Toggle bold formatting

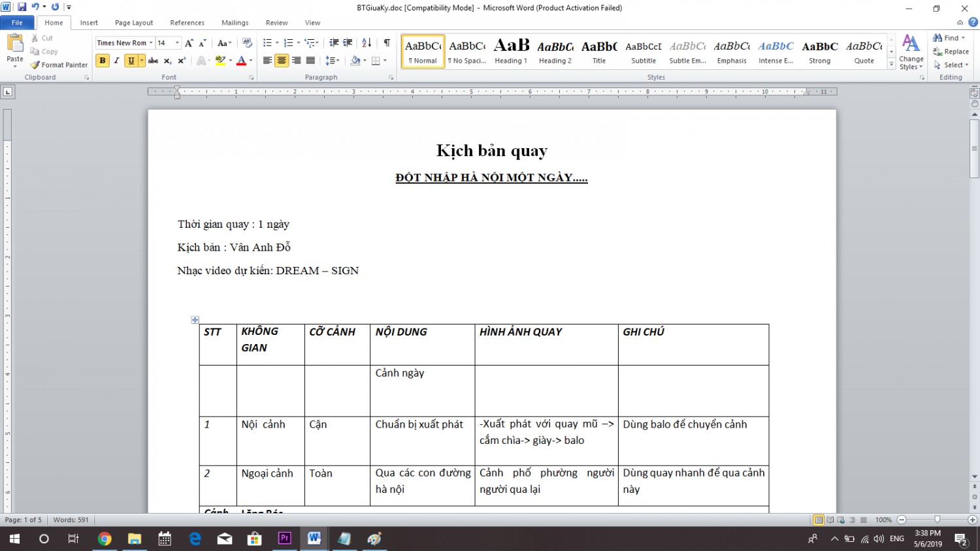pyautogui.click(x=103, y=61)
